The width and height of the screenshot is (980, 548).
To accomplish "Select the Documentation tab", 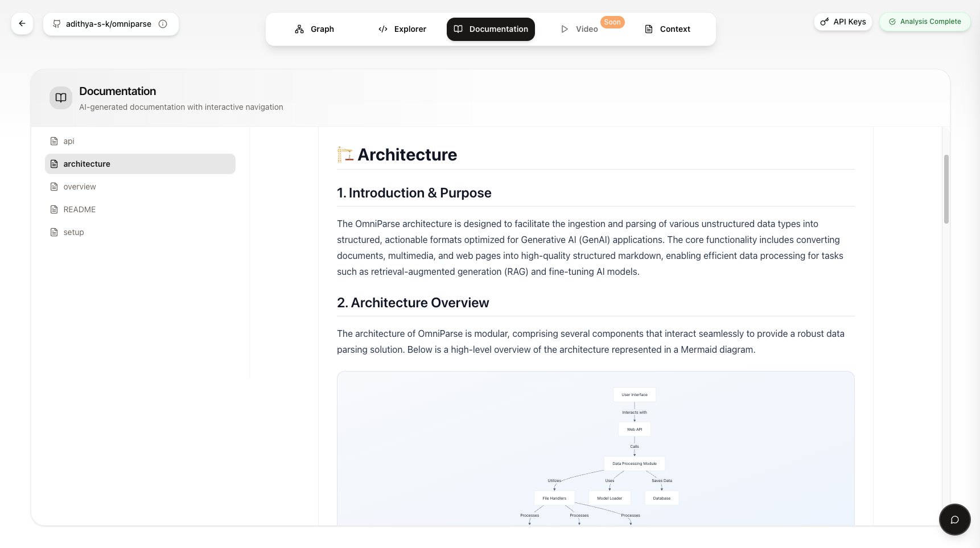I will 491,29.
